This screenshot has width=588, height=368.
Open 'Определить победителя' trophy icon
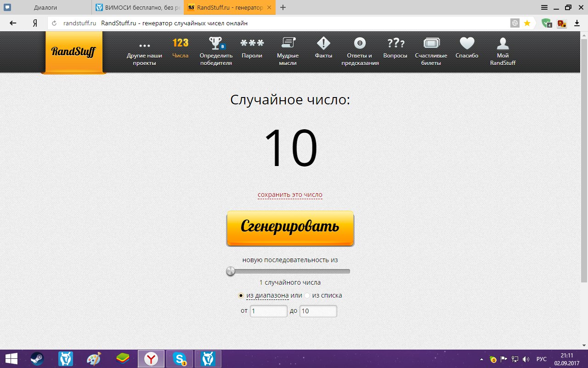click(217, 44)
